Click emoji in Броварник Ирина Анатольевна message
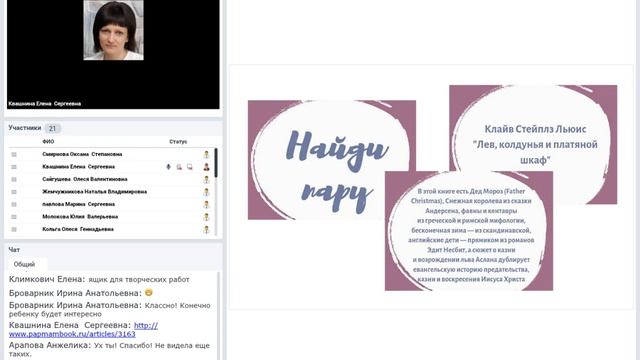The height and width of the screenshot is (360, 640). tap(149, 293)
